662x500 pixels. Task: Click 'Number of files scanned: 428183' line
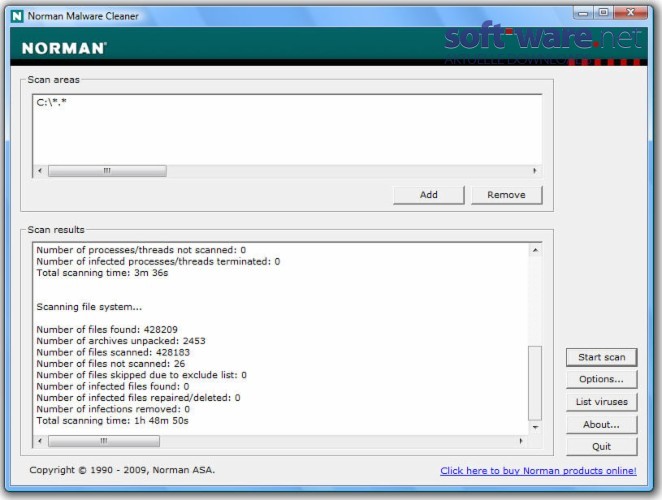pos(113,352)
